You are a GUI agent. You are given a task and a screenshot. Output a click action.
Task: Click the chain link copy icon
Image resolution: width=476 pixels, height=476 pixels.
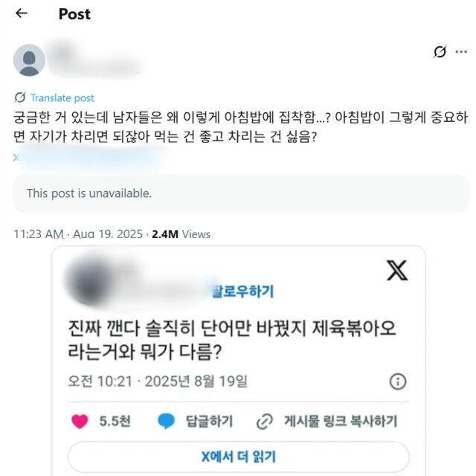[264, 422]
